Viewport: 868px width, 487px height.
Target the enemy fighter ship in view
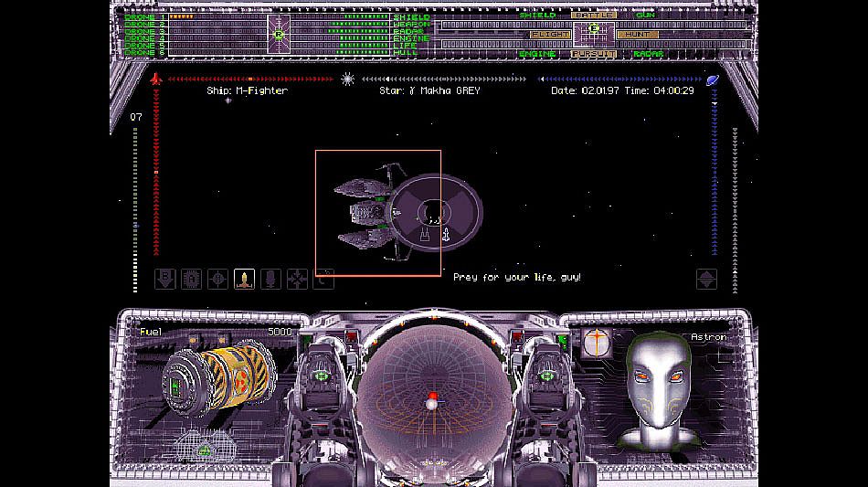click(x=365, y=212)
